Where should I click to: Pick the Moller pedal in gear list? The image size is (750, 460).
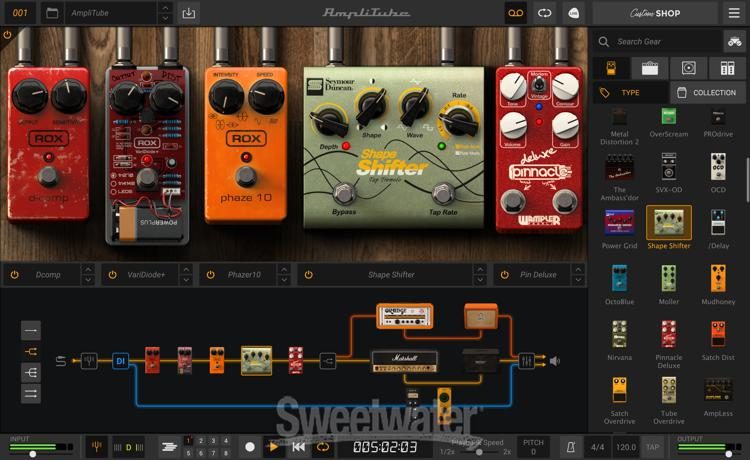(x=669, y=285)
